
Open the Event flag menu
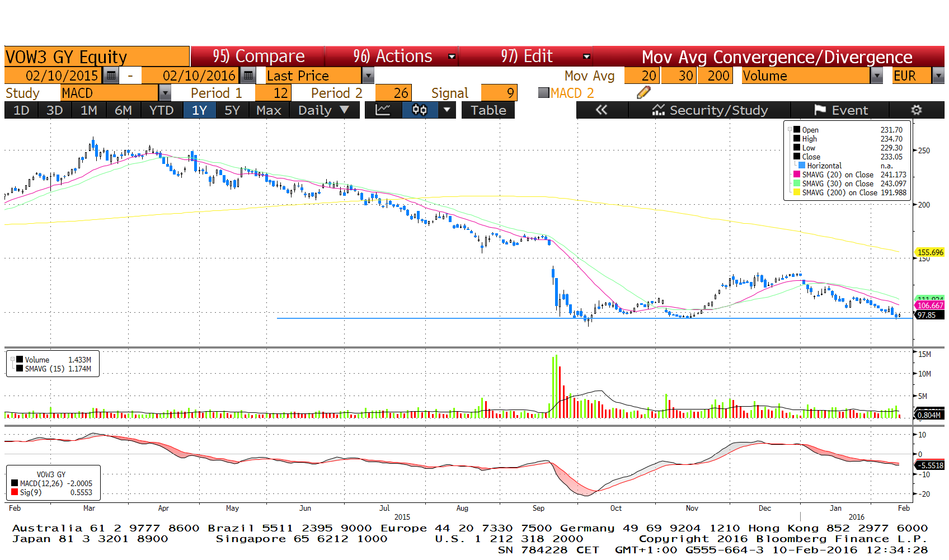(x=840, y=110)
